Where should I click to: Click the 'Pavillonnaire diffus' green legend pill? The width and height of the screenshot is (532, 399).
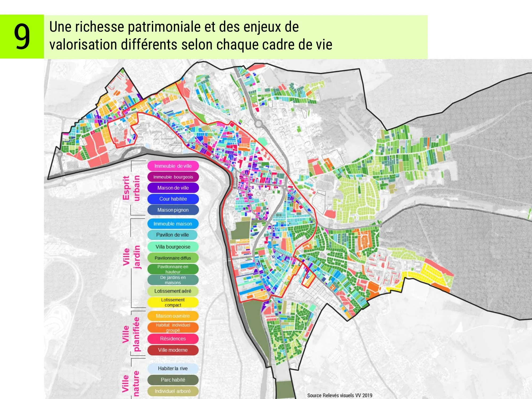173,258
